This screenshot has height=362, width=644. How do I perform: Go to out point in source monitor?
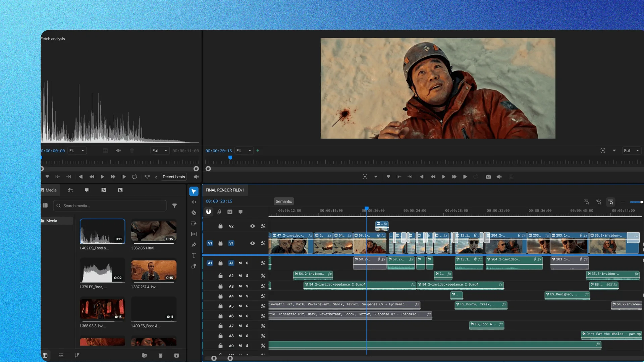click(68, 177)
